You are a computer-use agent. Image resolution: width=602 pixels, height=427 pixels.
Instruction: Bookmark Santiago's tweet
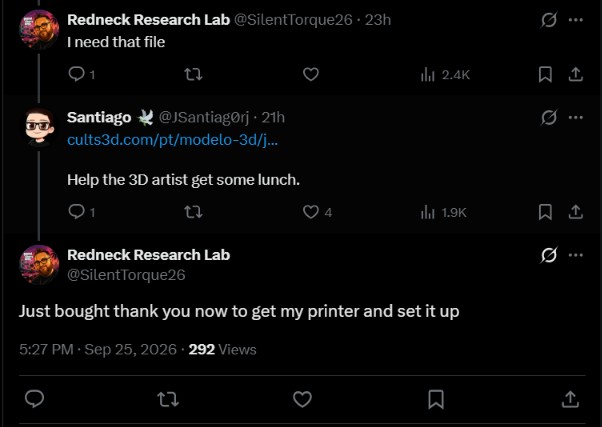545,212
